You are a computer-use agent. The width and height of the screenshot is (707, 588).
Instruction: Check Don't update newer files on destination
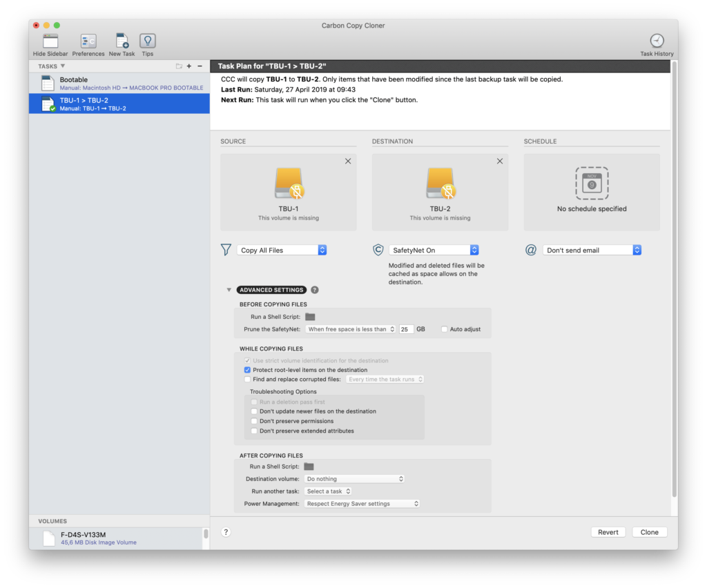pos(254,411)
